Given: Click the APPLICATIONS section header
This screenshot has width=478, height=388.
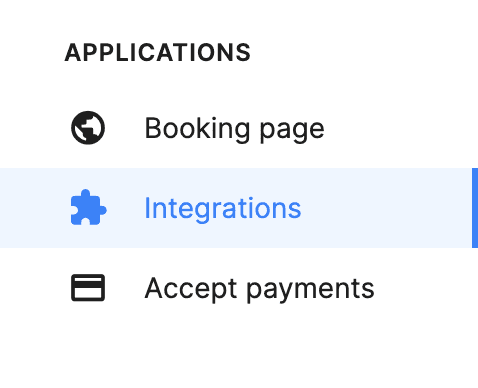Looking at the screenshot, I should point(157,53).
